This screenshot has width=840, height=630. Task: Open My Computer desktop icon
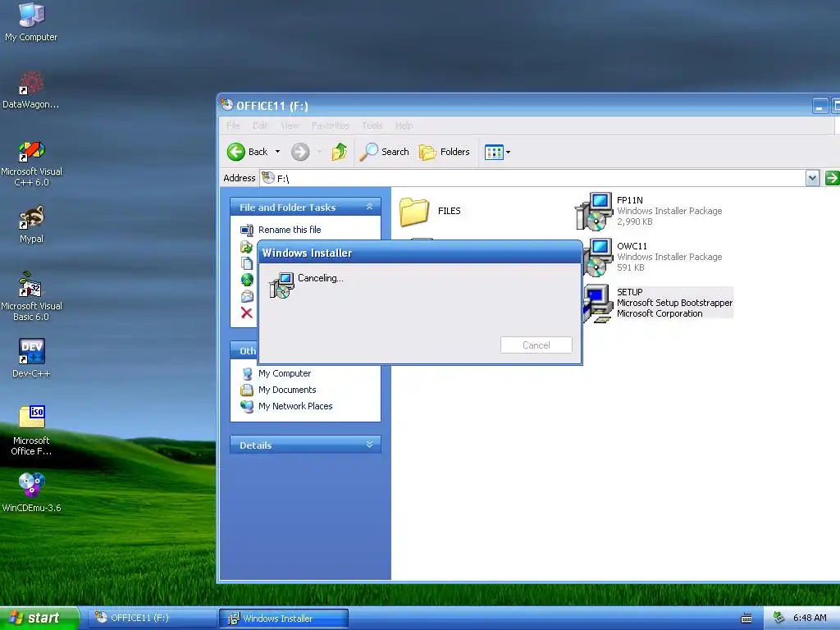[31, 21]
